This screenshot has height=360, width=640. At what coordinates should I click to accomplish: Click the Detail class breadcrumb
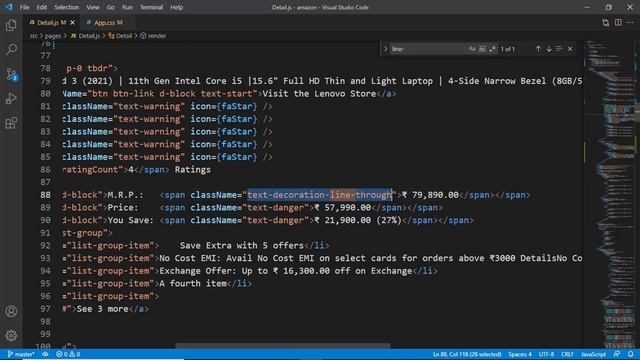(x=120, y=36)
